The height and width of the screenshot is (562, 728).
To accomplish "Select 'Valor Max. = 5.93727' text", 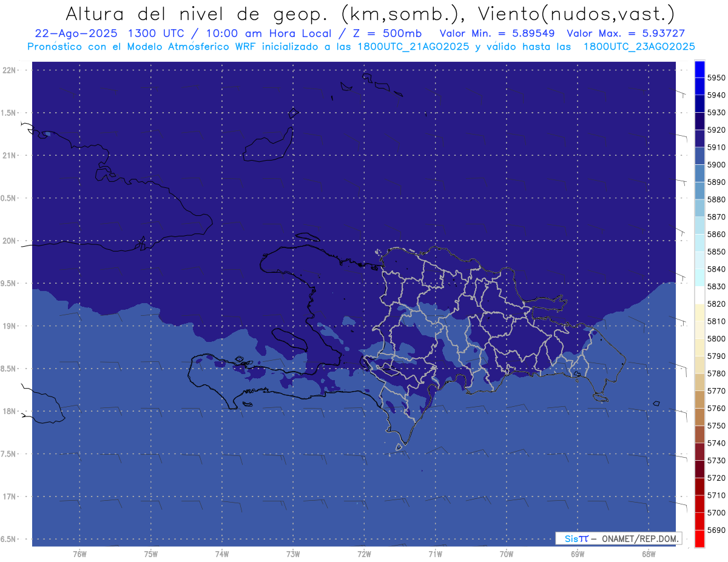I will pyautogui.click(x=626, y=33).
